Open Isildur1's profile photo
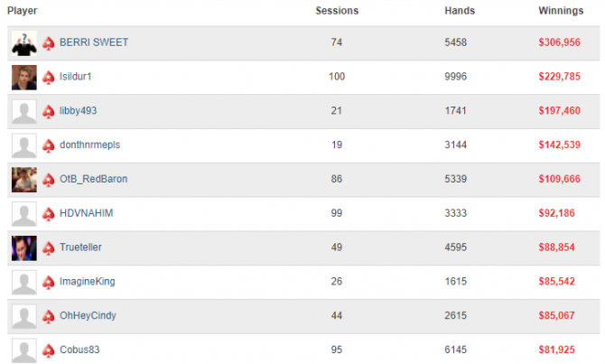605x364 pixels. point(24,78)
